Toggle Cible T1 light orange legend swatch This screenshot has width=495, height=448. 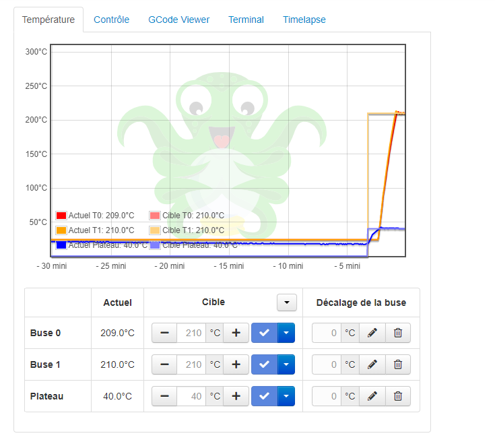[155, 230]
